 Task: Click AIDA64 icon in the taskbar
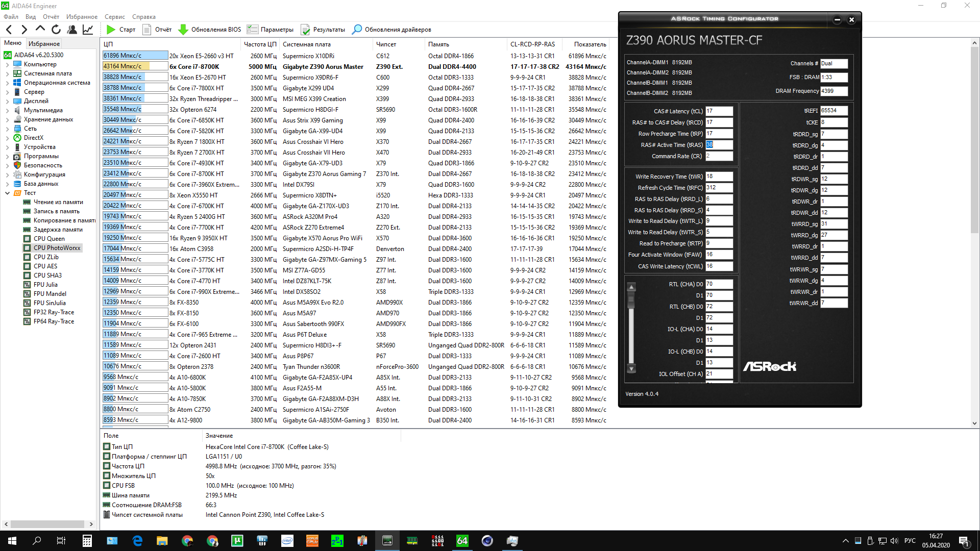coord(462,541)
